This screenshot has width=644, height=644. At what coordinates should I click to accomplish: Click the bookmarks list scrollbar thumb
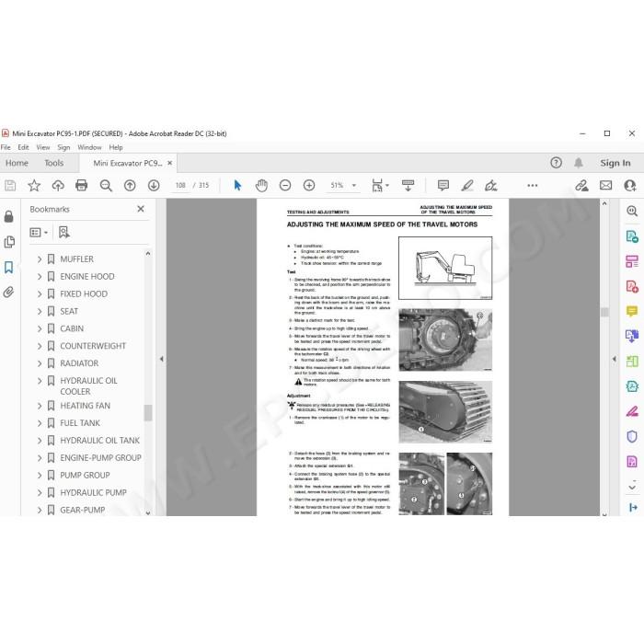[148, 413]
